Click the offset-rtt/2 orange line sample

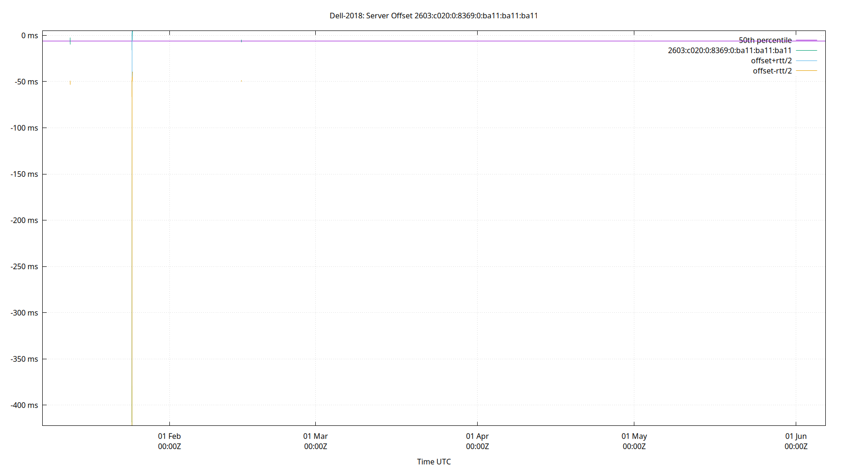806,71
